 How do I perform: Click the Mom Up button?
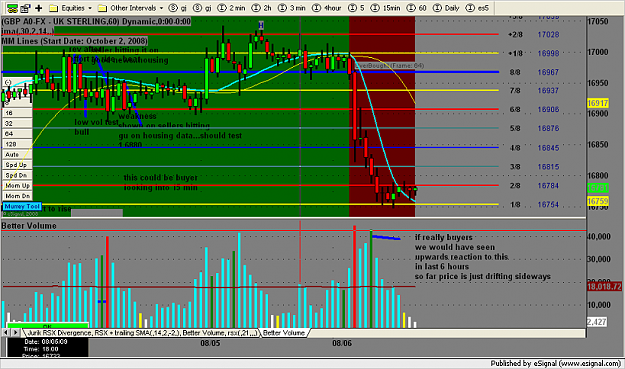click(17, 186)
